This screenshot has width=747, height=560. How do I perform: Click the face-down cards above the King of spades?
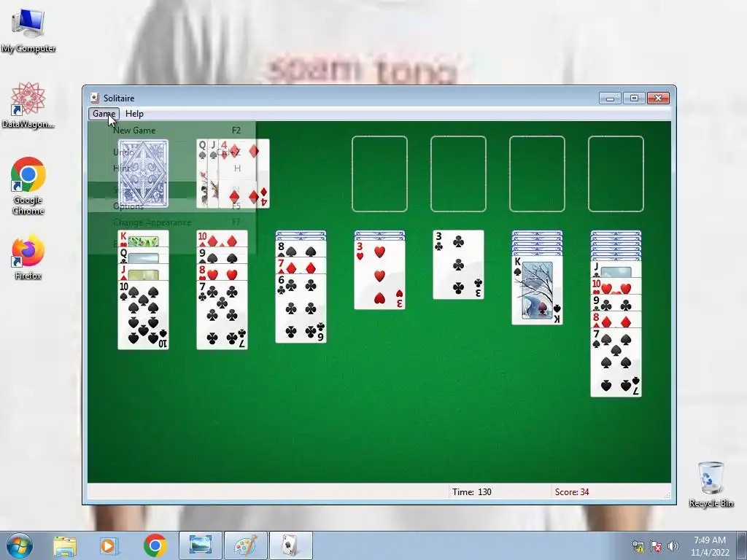(x=537, y=243)
